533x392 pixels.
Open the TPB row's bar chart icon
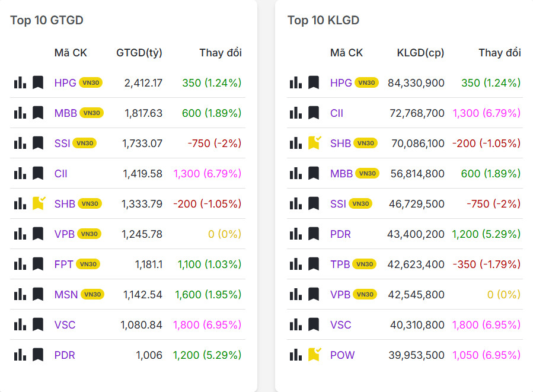(296, 264)
